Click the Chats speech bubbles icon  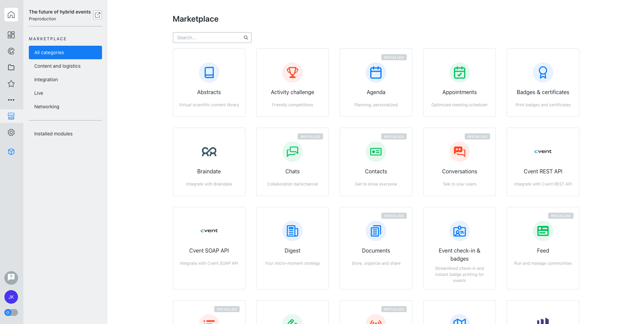293,152
